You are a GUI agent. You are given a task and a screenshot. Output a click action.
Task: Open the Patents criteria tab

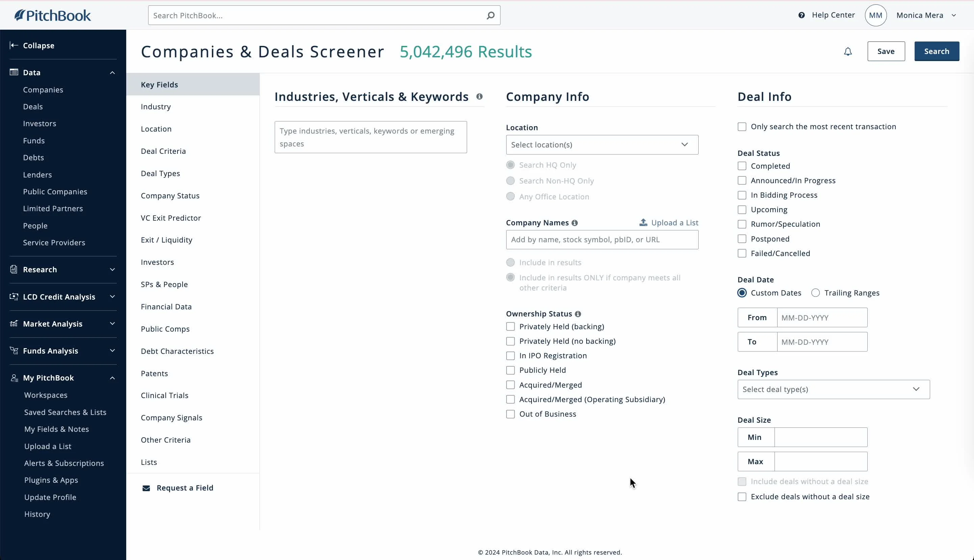click(193, 373)
